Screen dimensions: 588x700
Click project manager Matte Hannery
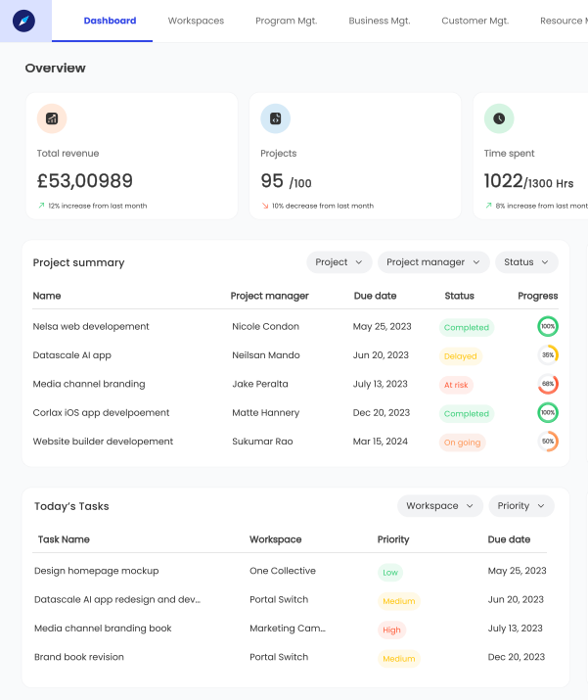(265, 413)
